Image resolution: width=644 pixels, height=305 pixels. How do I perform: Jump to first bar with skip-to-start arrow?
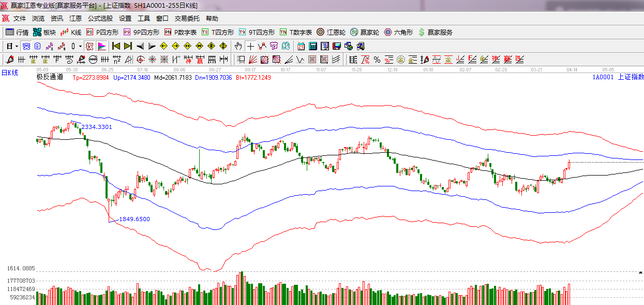(x=116, y=46)
